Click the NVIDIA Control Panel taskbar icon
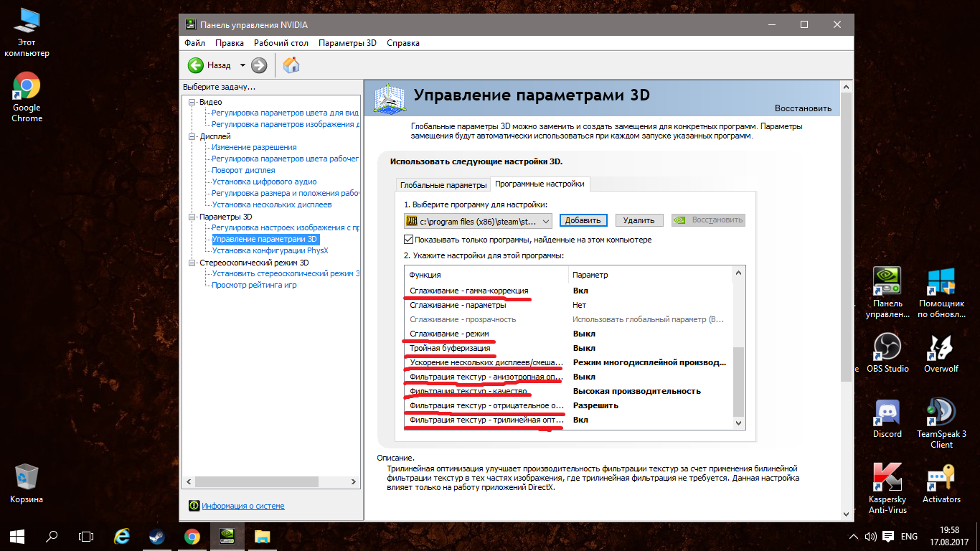 pos(227,536)
